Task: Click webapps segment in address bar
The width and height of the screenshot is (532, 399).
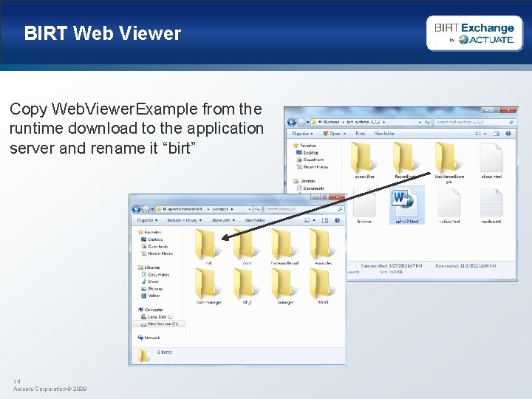Action: click(x=220, y=209)
